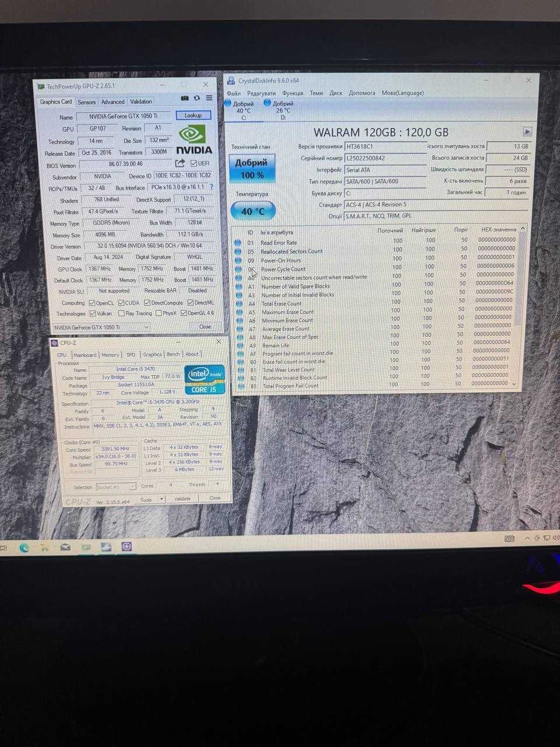Image resolution: width=560 pixels, height=747 pixels.
Task: Toggle the PhysX checkbox
Action: (x=159, y=313)
